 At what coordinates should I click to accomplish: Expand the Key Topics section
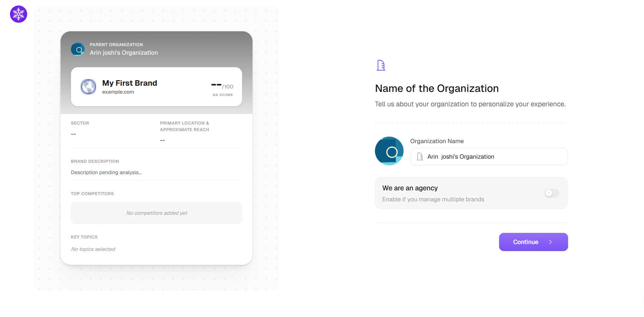(x=84, y=237)
